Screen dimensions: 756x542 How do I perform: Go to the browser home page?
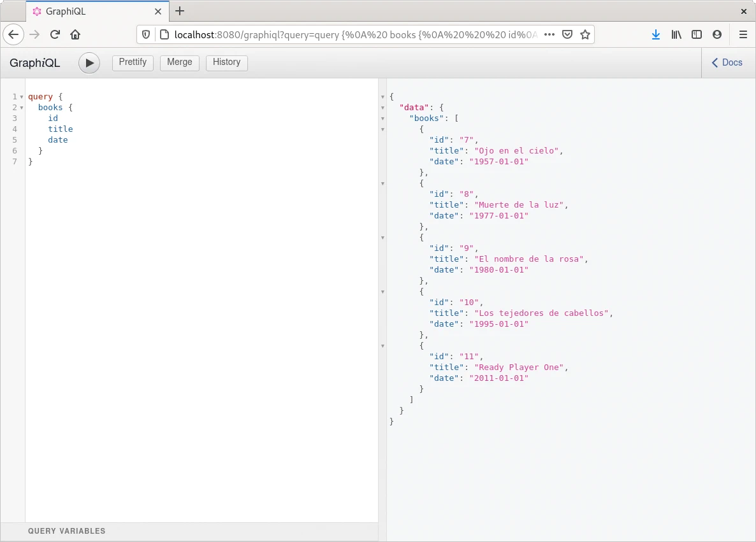(x=75, y=34)
